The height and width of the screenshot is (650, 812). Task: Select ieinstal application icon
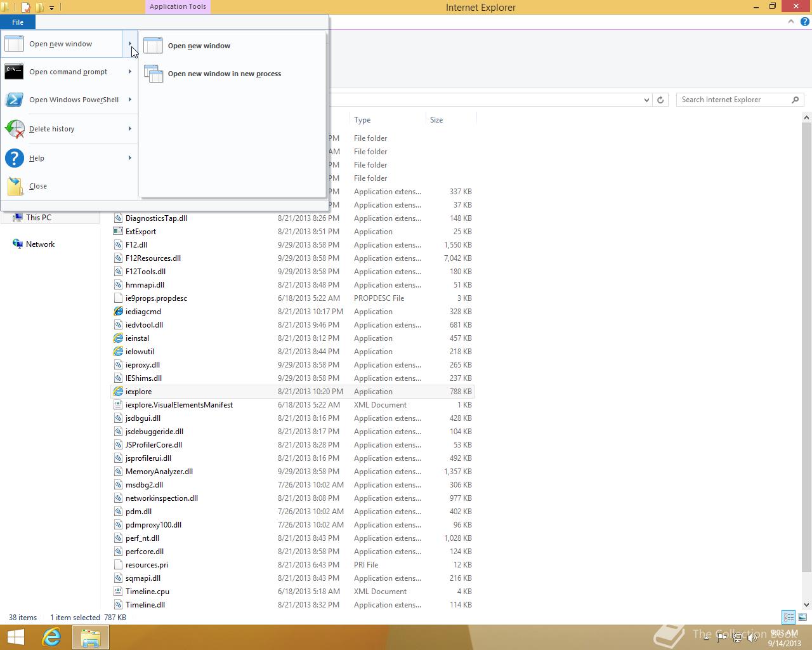coord(118,338)
